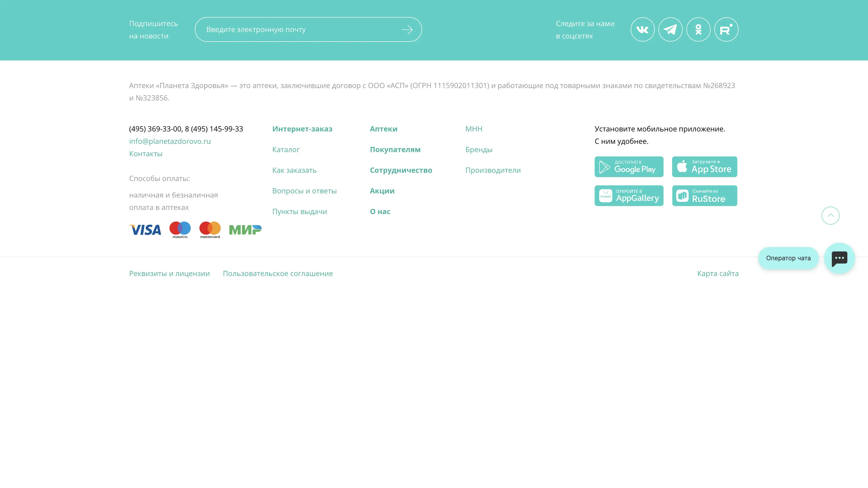
Task: Open the chat bubble icon
Action: click(839, 258)
